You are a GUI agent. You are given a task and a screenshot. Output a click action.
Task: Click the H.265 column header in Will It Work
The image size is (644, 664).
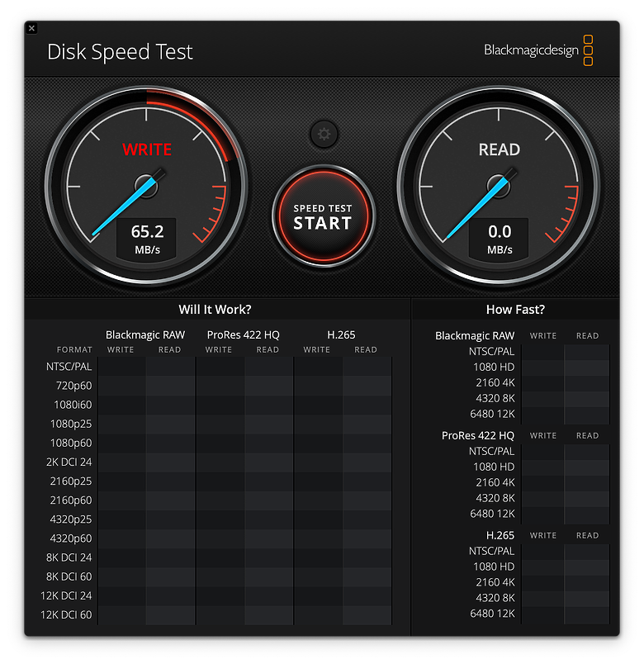click(341, 335)
